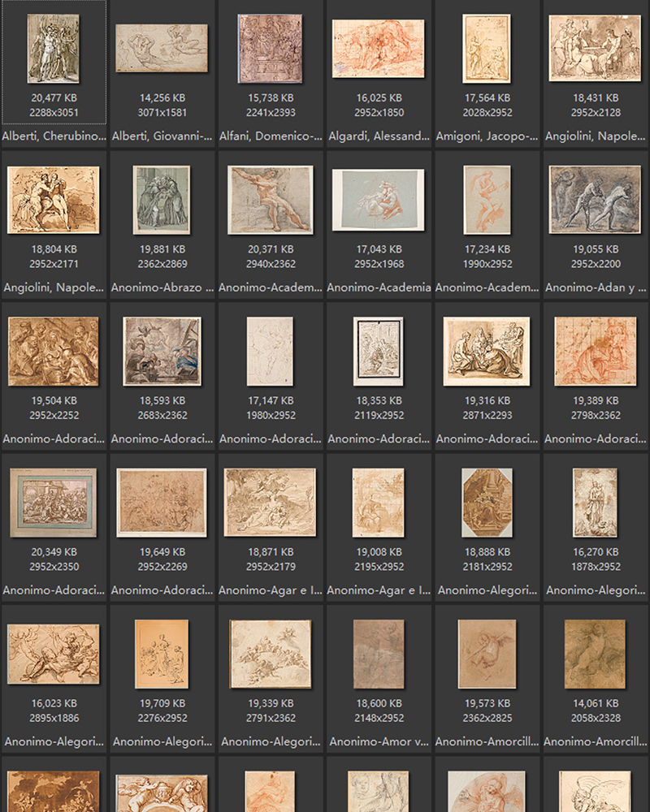Click the Anonimo-Amor v file name label

coord(378,741)
